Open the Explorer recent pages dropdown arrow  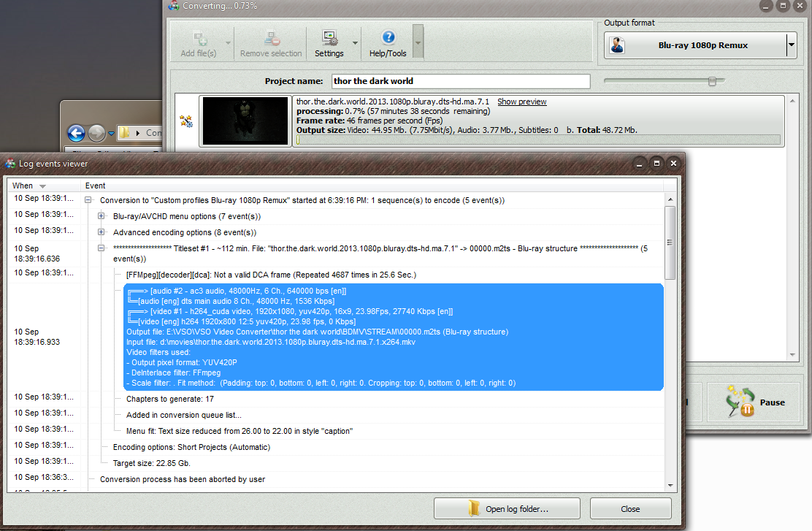click(x=111, y=134)
